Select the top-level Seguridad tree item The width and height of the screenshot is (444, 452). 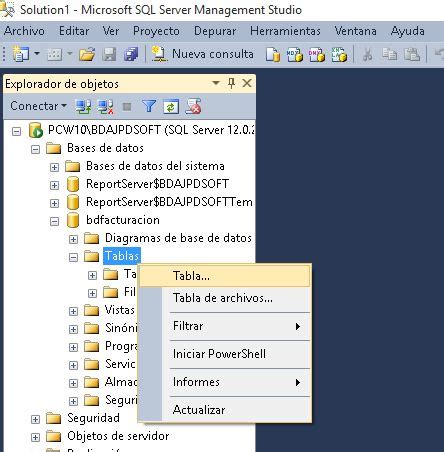pyautogui.click(x=93, y=418)
